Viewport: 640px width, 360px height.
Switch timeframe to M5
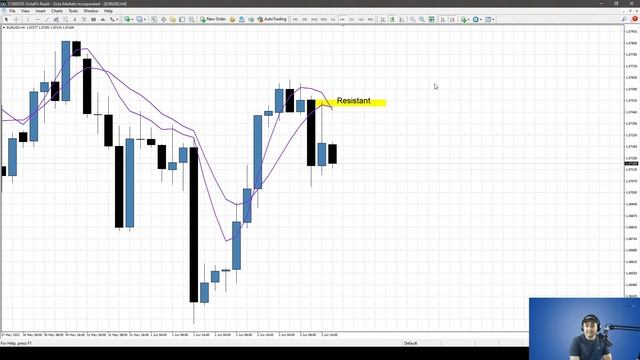304,19
